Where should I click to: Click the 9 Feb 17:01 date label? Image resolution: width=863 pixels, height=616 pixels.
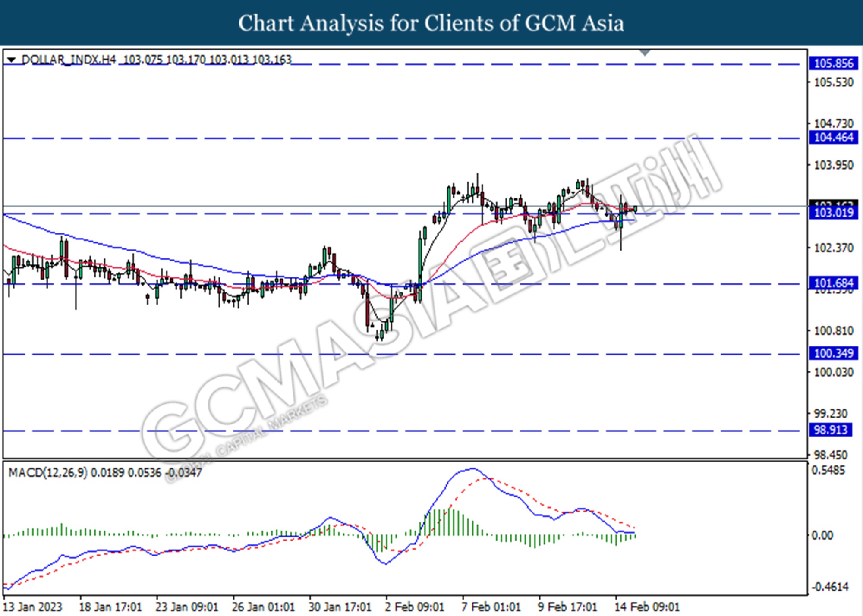click(x=567, y=607)
